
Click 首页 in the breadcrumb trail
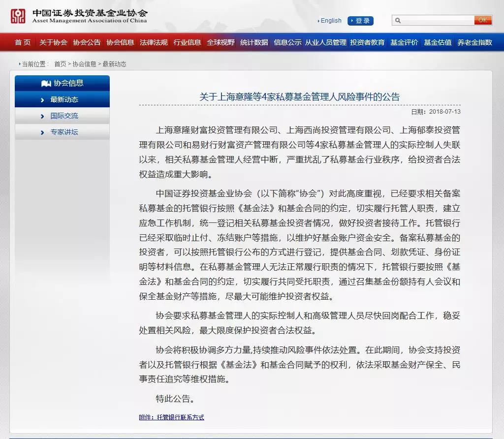(x=60, y=64)
